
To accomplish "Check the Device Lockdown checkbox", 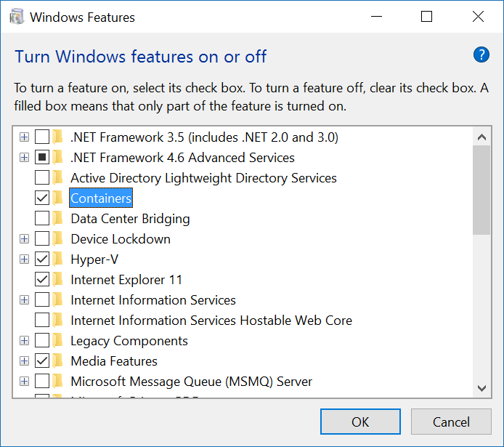I will click(x=42, y=238).
